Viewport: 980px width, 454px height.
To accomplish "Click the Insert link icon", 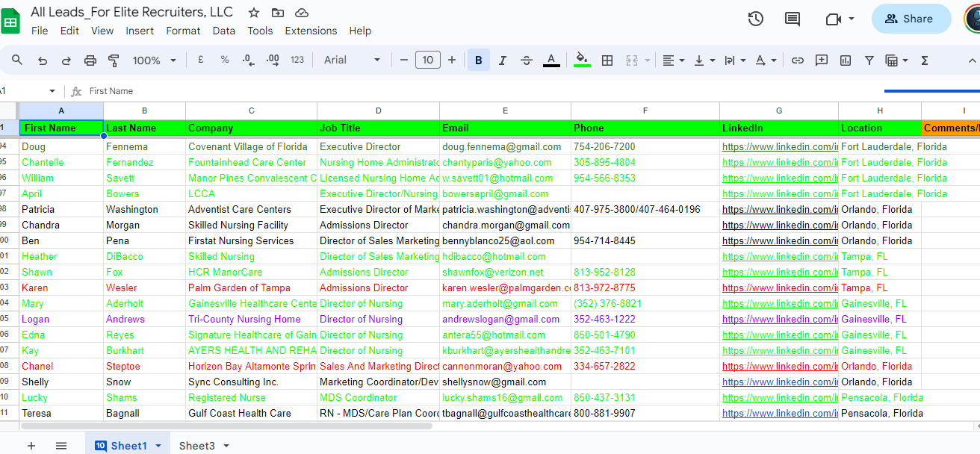I will coord(798,60).
